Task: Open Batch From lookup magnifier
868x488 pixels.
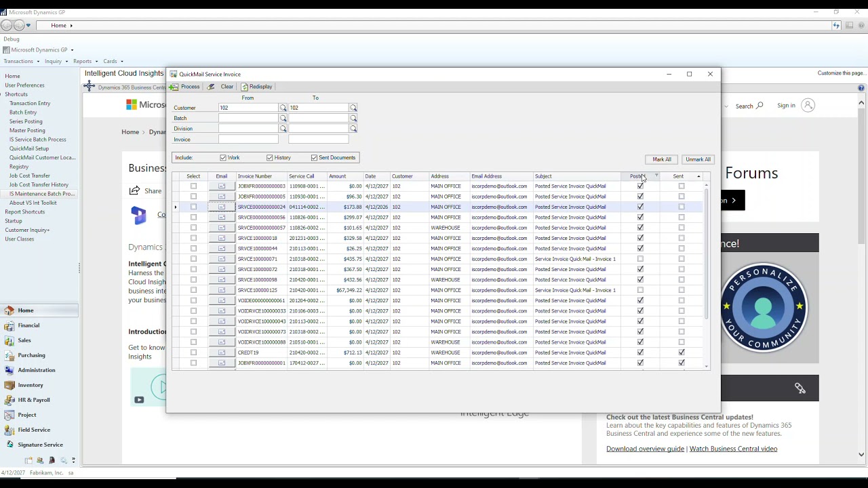Action: (x=283, y=118)
